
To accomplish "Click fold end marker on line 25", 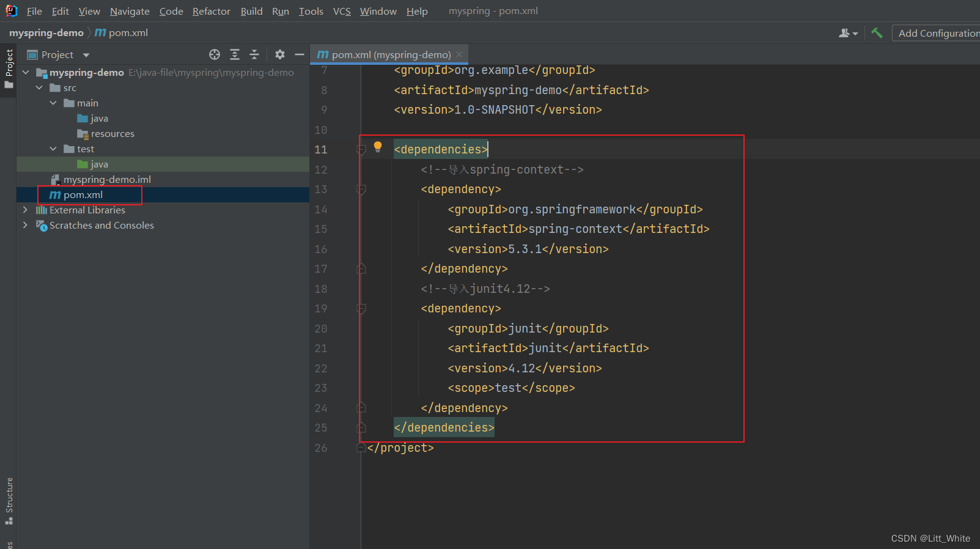I will (x=361, y=427).
